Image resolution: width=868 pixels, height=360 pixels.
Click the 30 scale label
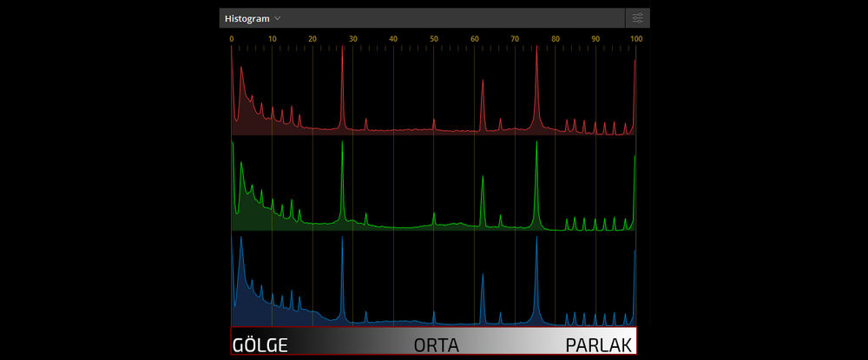(352, 39)
